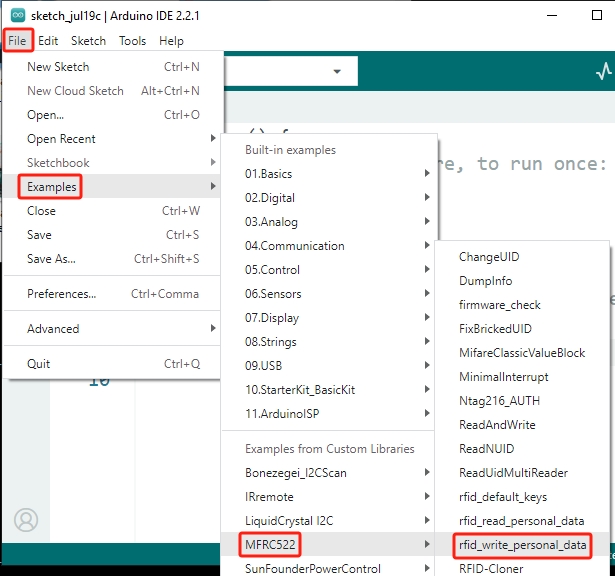Open the board selector dropdown arrow
Screen dimensions: 615x576
pos(337,71)
